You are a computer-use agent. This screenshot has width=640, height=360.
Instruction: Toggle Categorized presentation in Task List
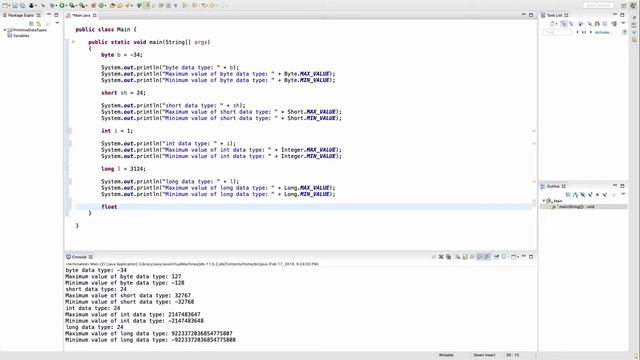click(x=564, y=24)
